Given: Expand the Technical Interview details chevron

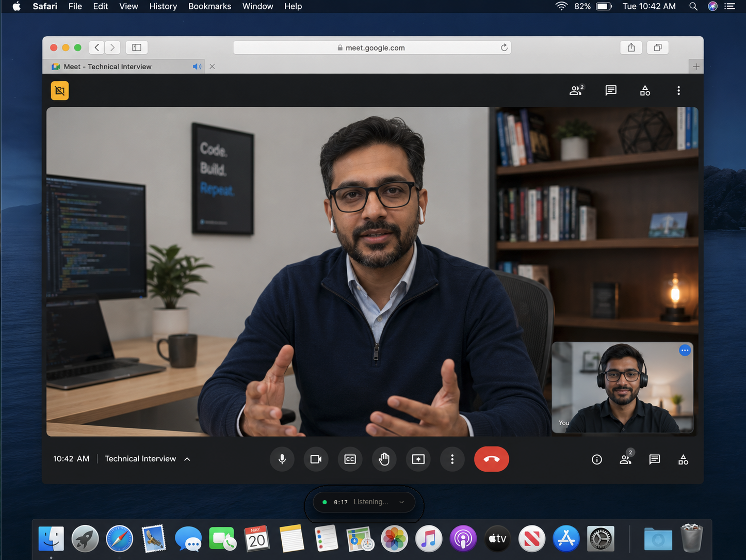Looking at the screenshot, I should (187, 459).
